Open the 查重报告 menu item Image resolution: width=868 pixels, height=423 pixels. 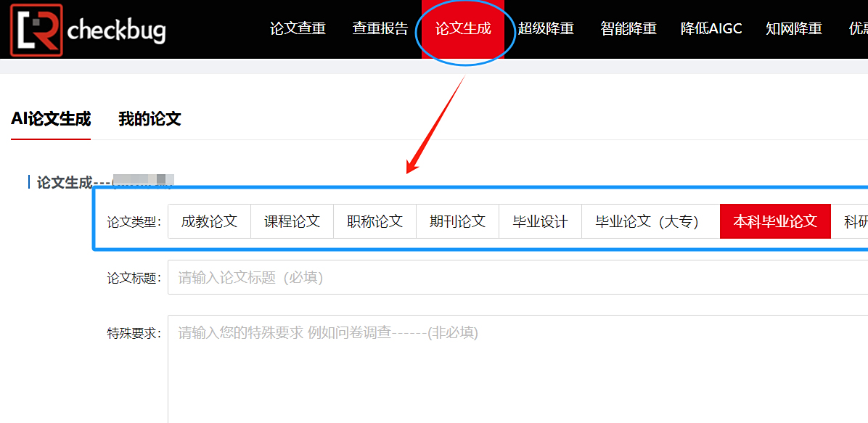(x=380, y=28)
